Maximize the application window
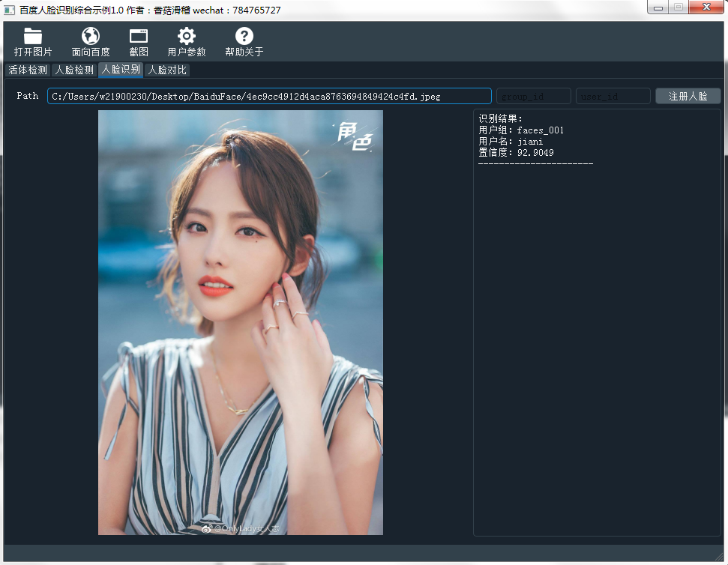The width and height of the screenshot is (728, 565). [679, 7]
